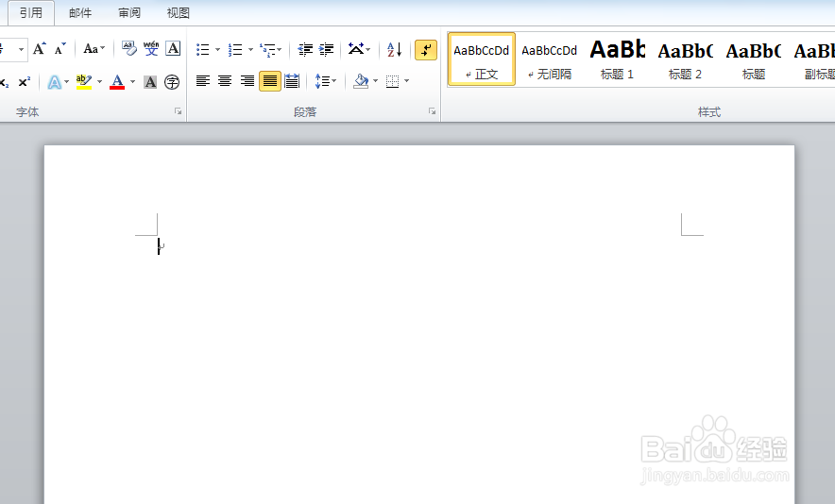Toggle subscript formatting

click(4, 82)
